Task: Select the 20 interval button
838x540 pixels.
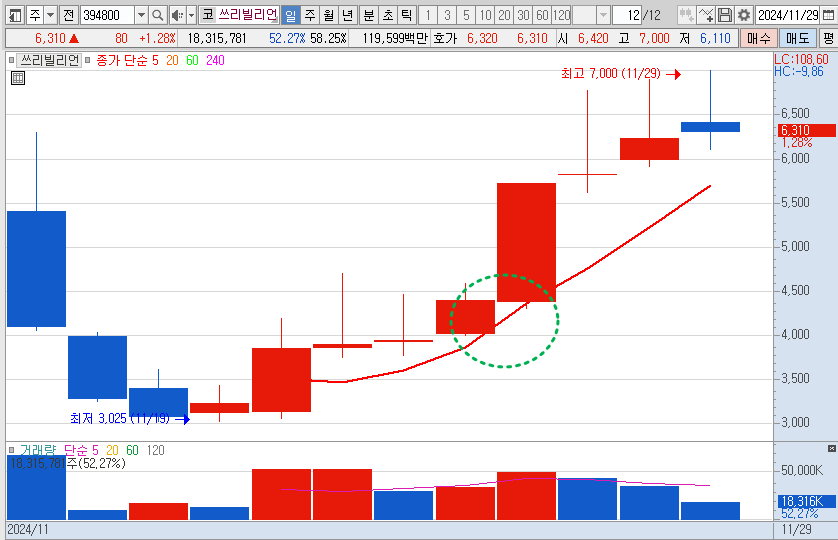Action: click(x=504, y=15)
